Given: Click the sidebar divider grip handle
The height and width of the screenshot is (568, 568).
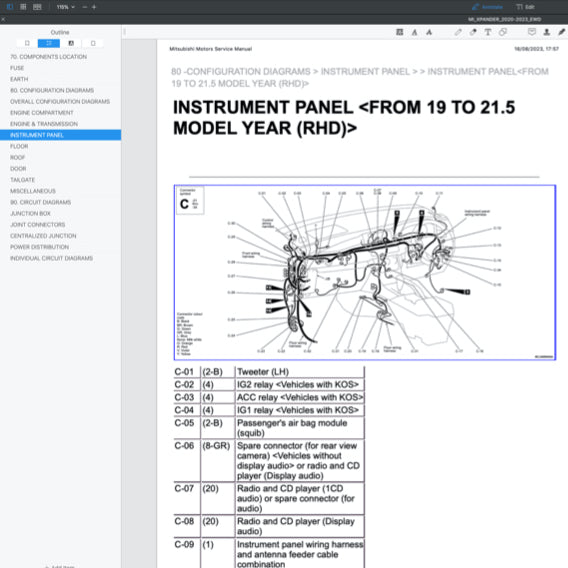Looking at the screenshot, I should click(125, 32).
